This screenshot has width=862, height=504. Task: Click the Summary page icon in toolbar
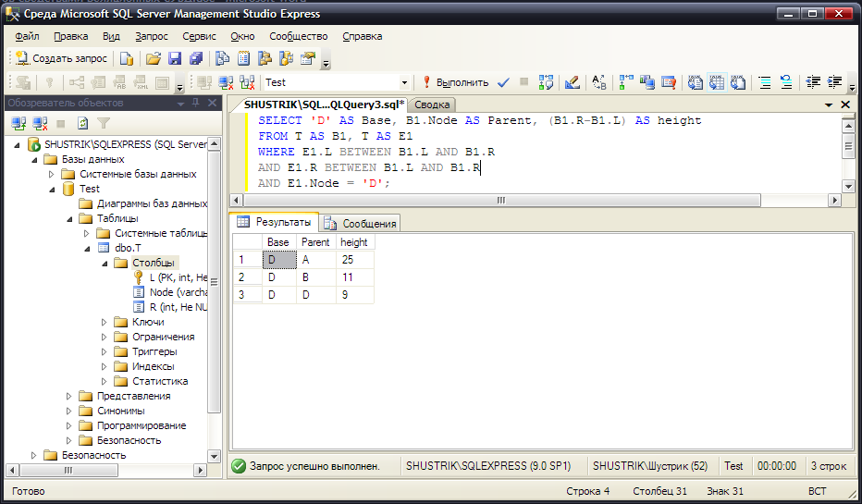[243, 58]
